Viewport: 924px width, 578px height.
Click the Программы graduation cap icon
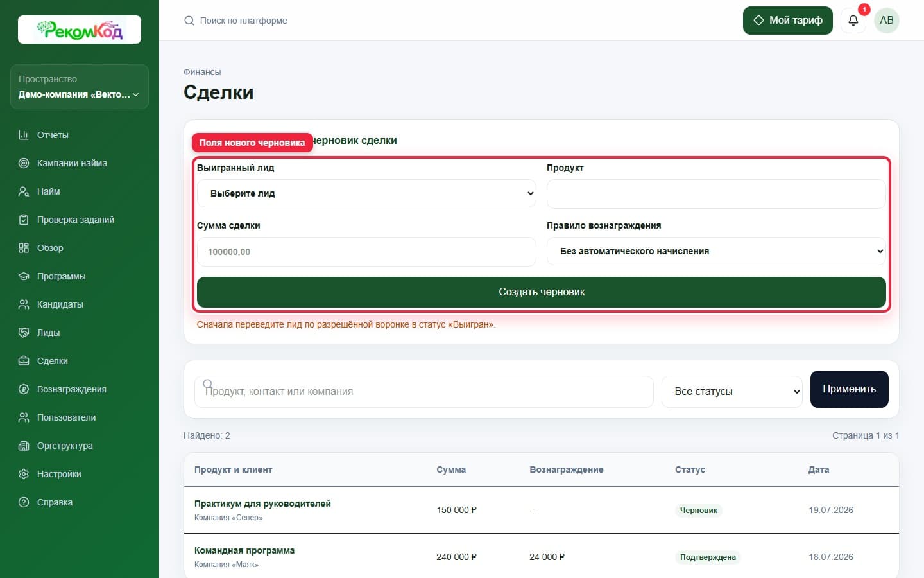coord(24,276)
